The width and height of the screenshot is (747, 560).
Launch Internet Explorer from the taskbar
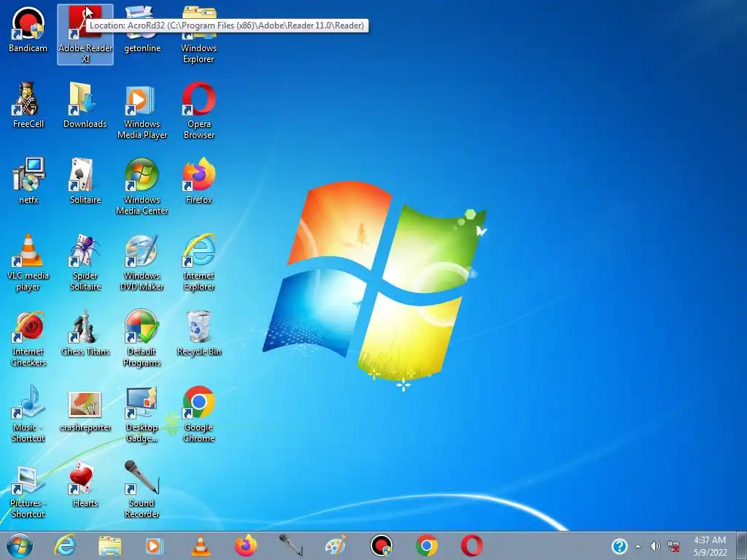[x=65, y=545]
